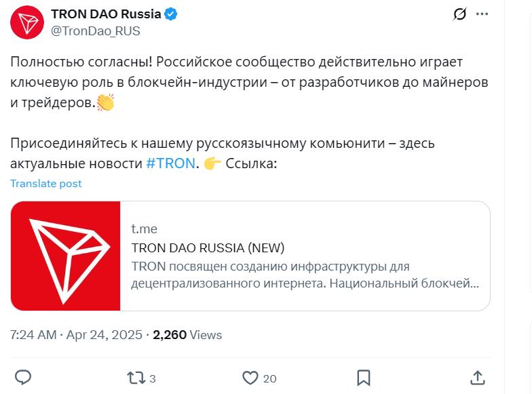The height and width of the screenshot is (394, 532).
Task: View the 2,260 Views analytics
Action: click(x=187, y=335)
